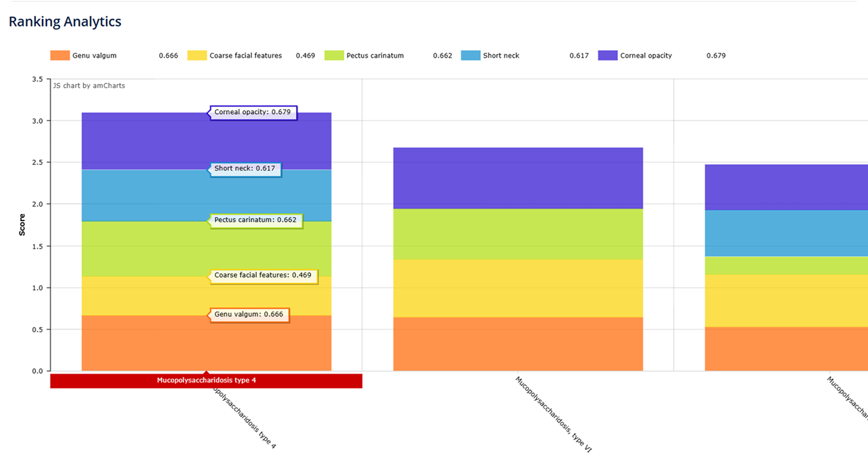Select blue Short neck segment in third bar

786,233
